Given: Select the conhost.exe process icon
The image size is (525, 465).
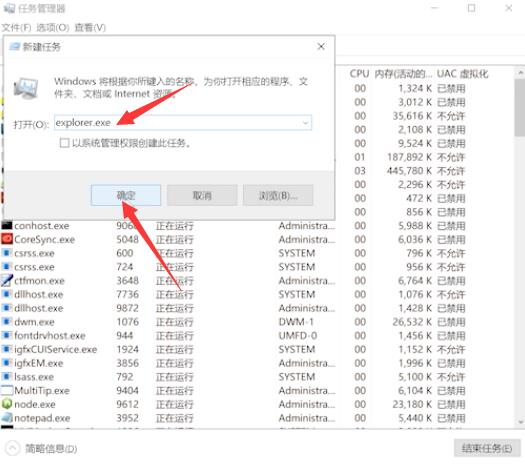Looking at the screenshot, I should coord(7,226).
